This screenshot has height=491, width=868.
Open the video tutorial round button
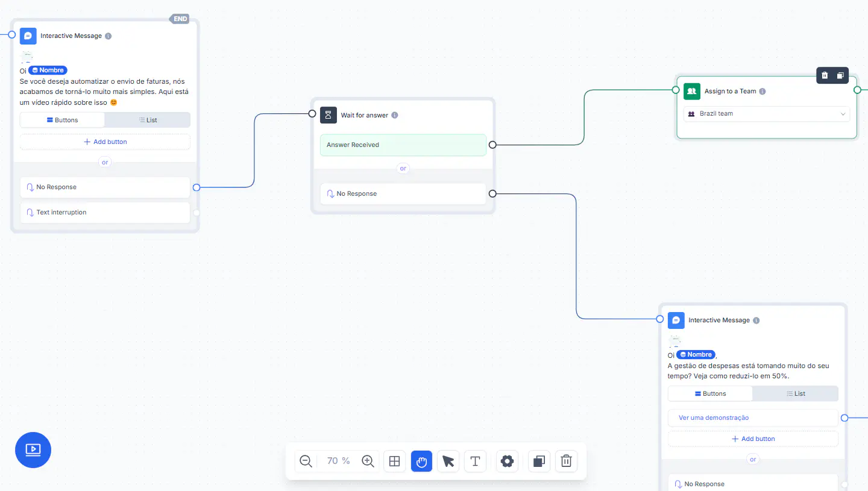(33, 449)
